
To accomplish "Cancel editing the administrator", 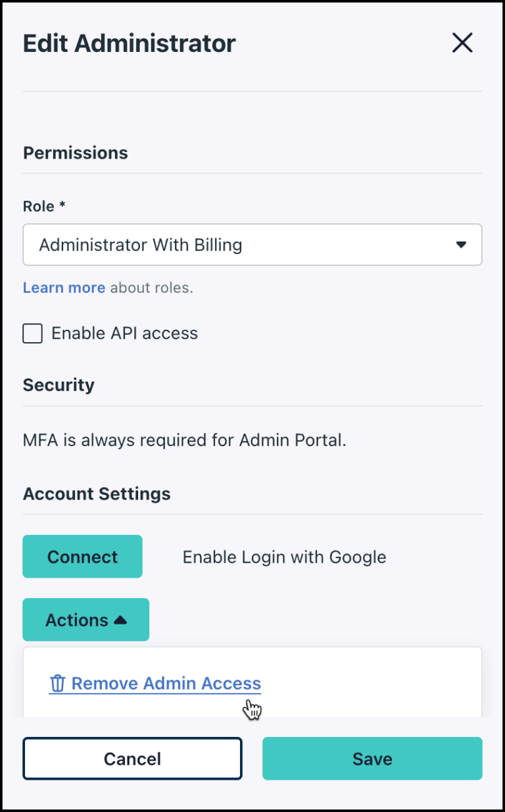I will (x=132, y=758).
